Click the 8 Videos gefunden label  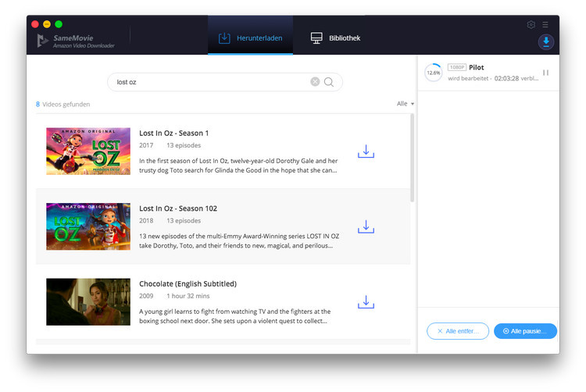(x=63, y=104)
